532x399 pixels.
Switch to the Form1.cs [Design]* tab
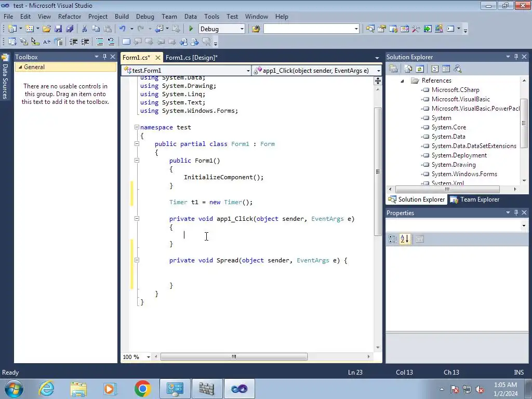click(x=192, y=57)
